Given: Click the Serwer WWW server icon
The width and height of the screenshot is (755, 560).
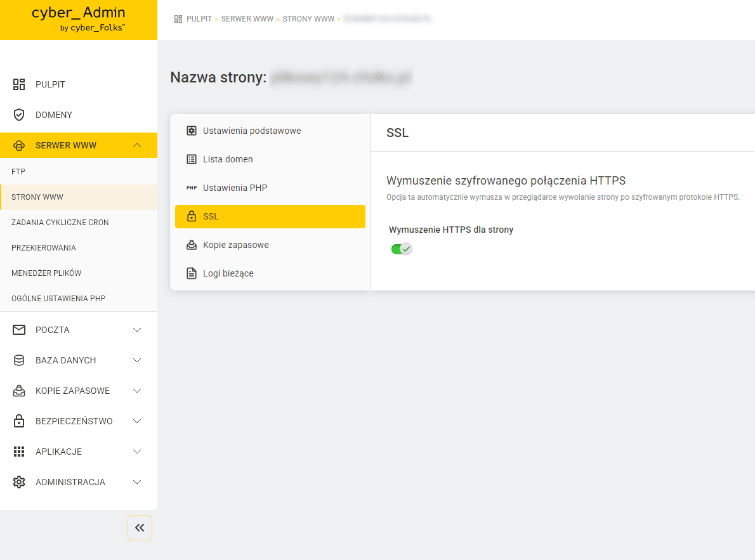Looking at the screenshot, I should point(19,145).
